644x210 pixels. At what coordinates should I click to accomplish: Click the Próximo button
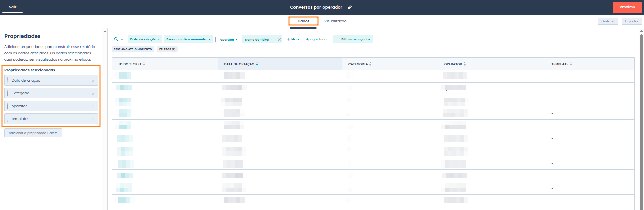[627, 7]
